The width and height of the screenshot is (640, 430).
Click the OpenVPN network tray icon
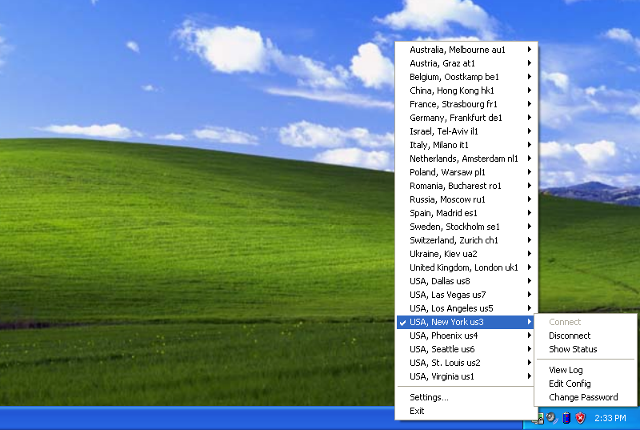pos(539,419)
